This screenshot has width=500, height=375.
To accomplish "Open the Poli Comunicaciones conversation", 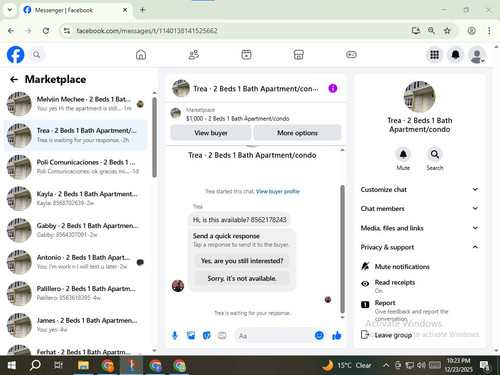I will pos(75,167).
